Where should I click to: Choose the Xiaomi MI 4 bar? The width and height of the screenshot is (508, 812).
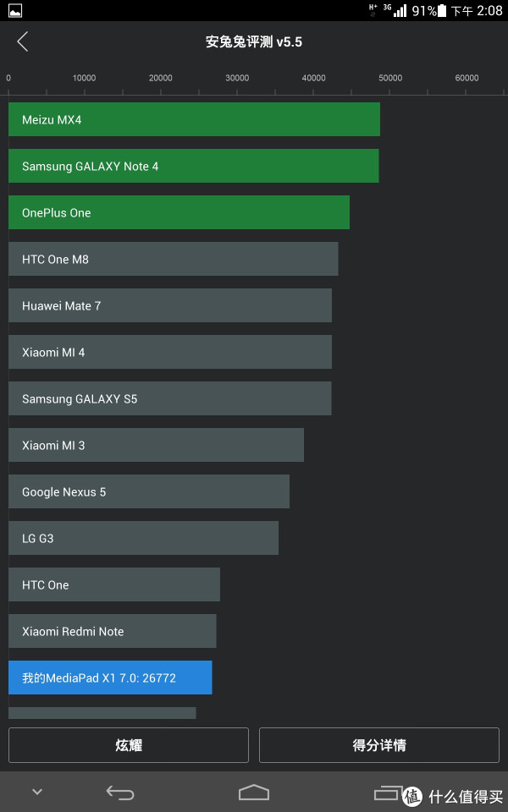(x=170, y=352)
